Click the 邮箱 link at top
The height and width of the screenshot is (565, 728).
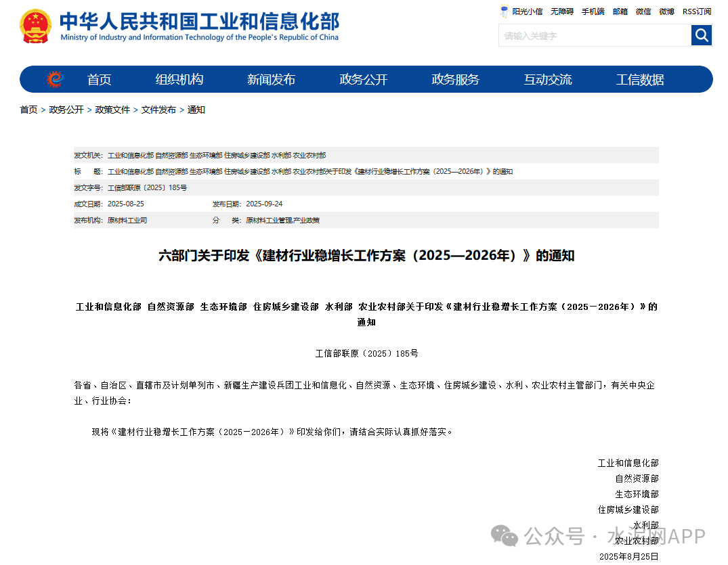620,12
